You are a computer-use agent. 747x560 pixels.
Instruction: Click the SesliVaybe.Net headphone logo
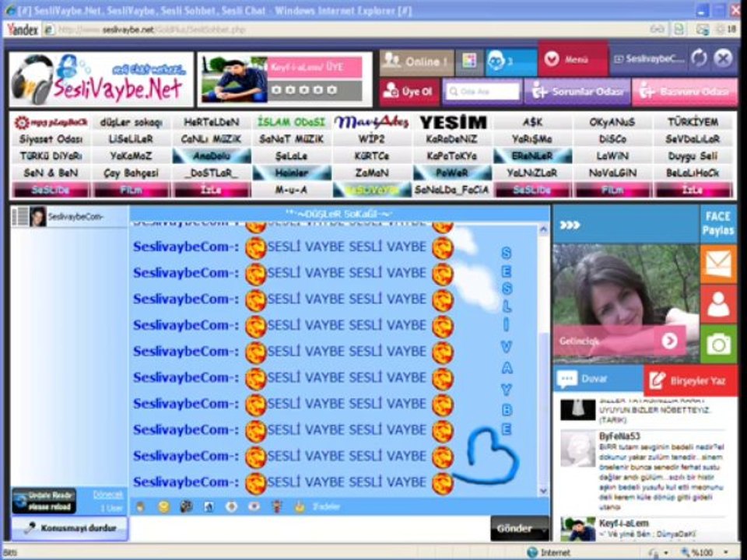coord(101,79)
